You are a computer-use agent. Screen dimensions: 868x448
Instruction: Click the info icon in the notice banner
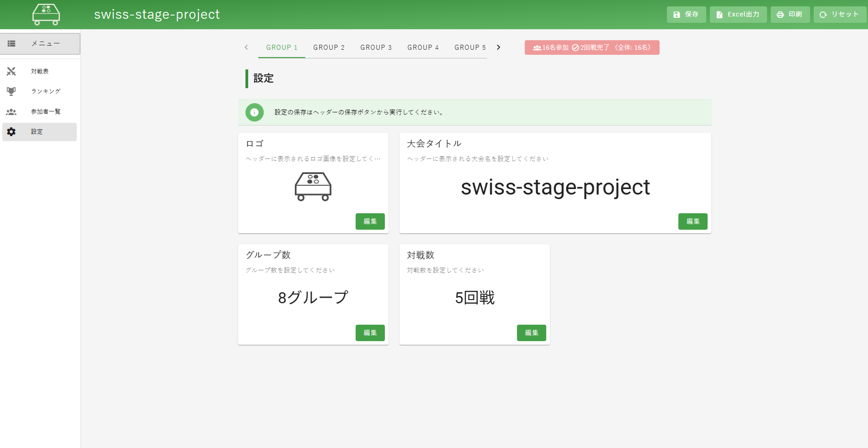[255, 112]
